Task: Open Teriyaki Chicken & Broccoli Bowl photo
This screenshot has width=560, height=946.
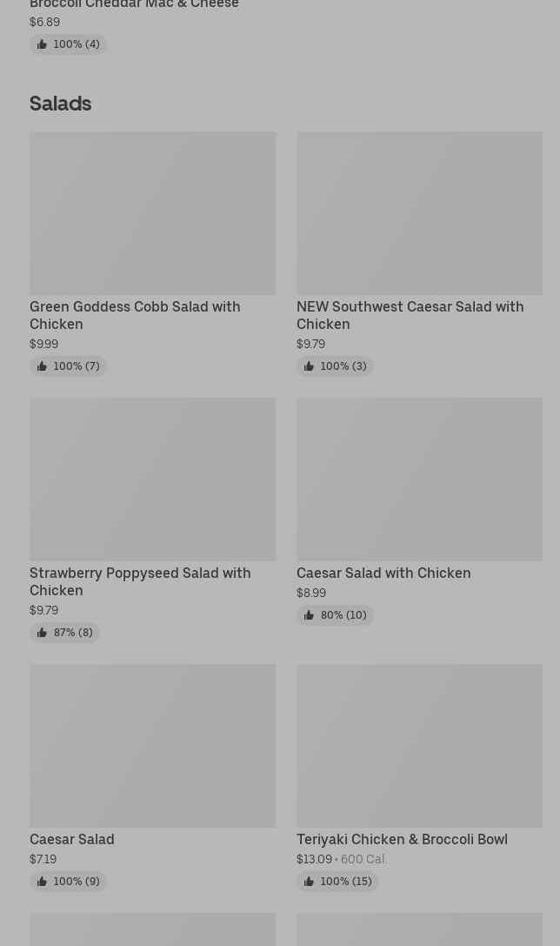Action: pyautogui.click(x=419, y=746)
